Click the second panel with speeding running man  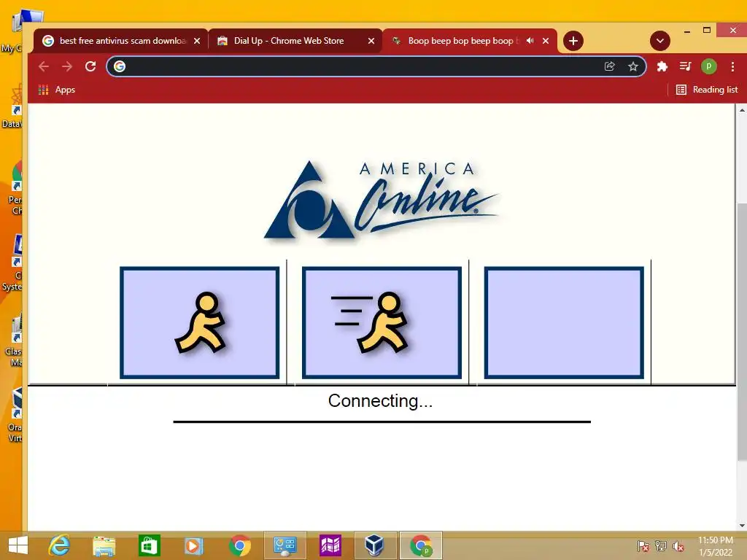pos(382,323)
